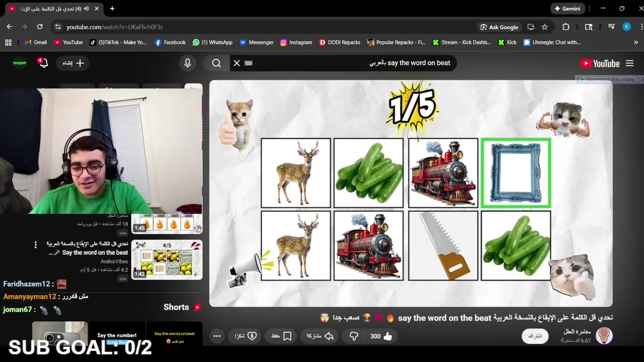644x362 pixels.
Task: Click the Download this video overlay button
Action: 607,79
